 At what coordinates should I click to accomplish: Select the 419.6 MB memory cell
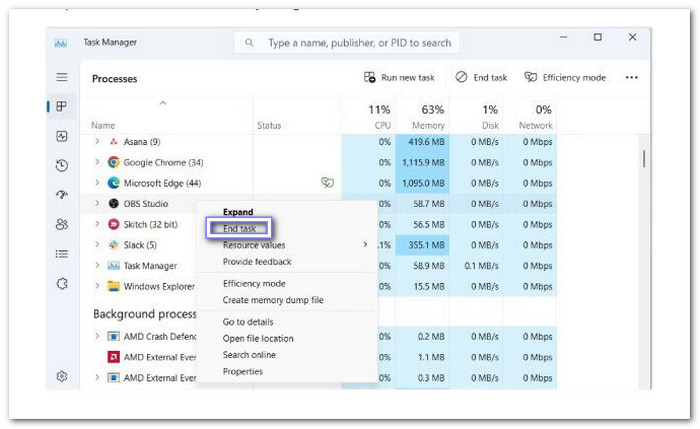422,142
